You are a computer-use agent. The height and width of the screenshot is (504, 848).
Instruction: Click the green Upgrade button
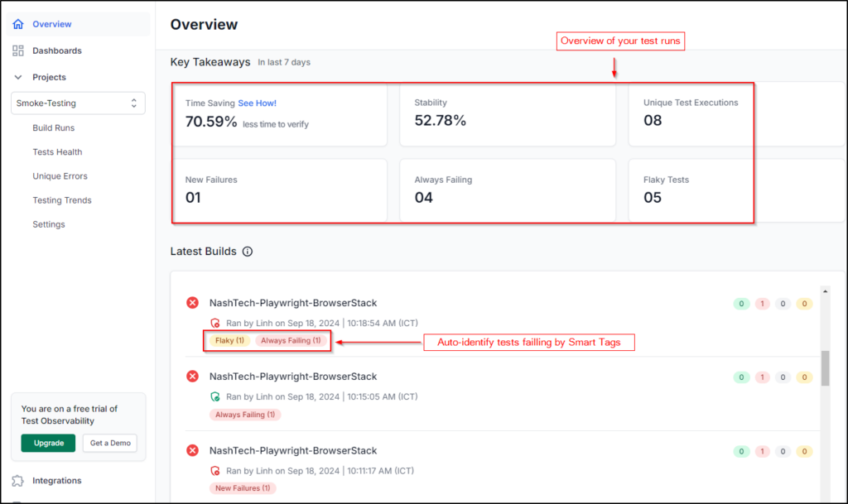point(48,443)
